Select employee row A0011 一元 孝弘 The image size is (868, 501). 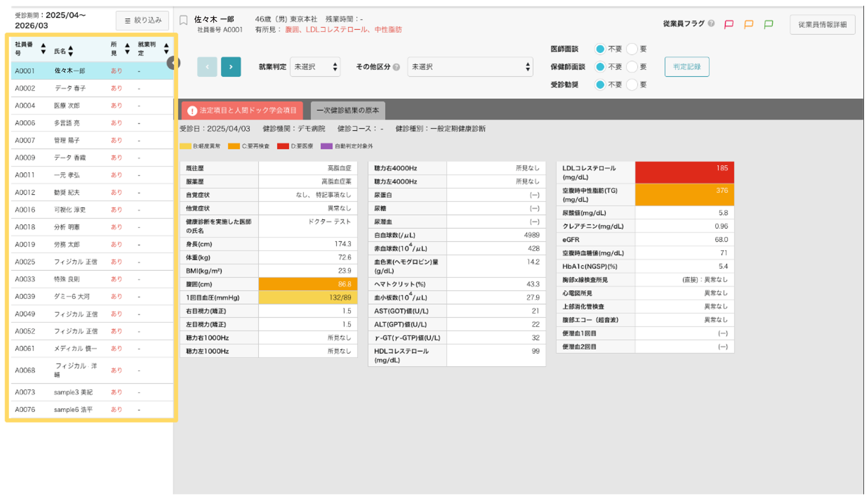point(92,175)
